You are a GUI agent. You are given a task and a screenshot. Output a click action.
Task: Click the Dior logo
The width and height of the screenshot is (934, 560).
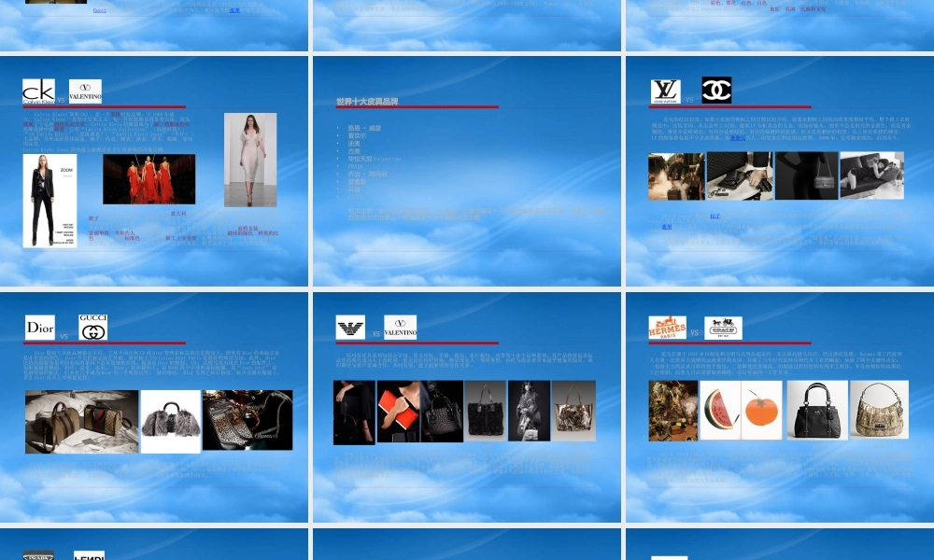coord(40,328)
